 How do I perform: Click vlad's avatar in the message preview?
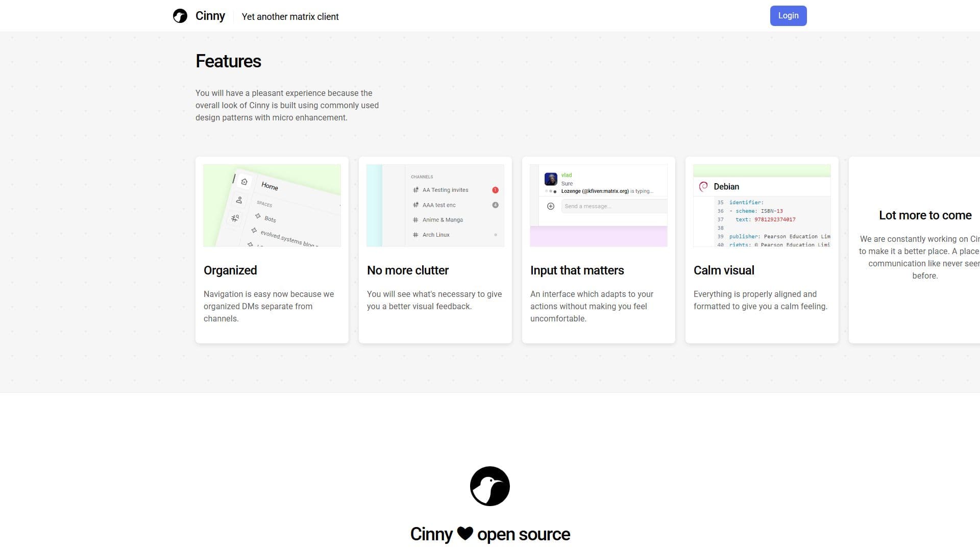[x=551, y=179]
